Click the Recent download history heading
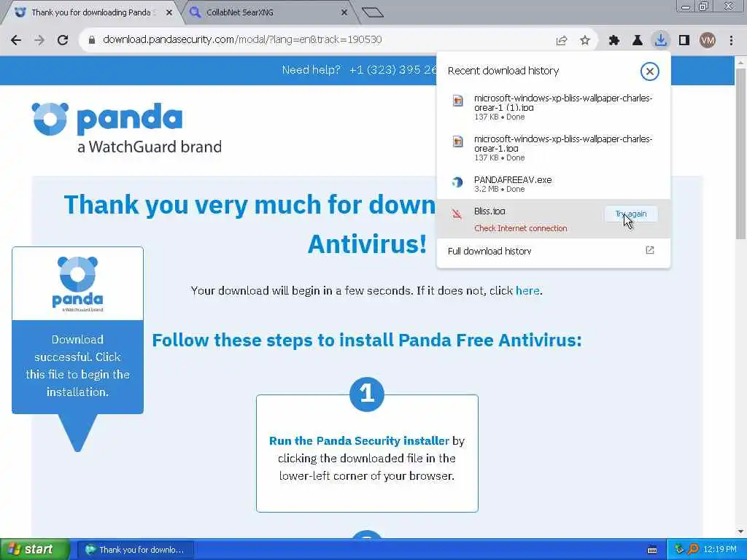 pyautogui.click(x=503, y=71)
